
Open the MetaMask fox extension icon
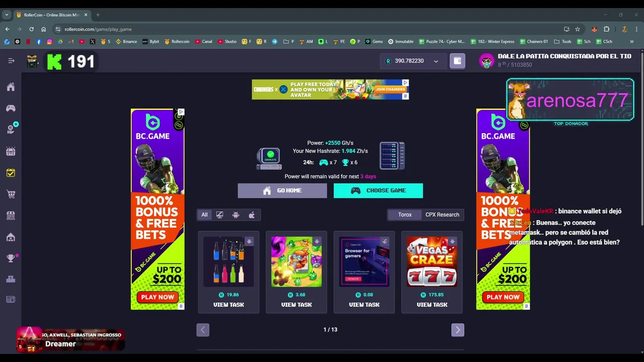tap(595, 29)
